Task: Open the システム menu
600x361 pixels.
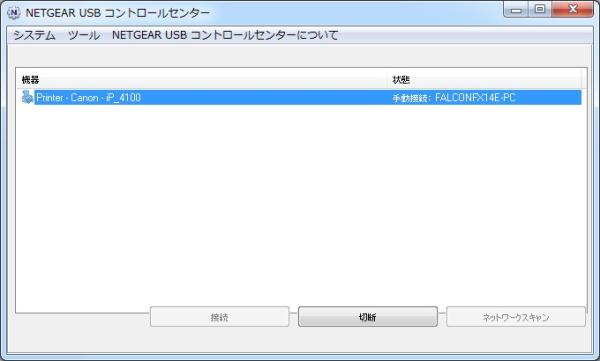Action: coord(34,35)
